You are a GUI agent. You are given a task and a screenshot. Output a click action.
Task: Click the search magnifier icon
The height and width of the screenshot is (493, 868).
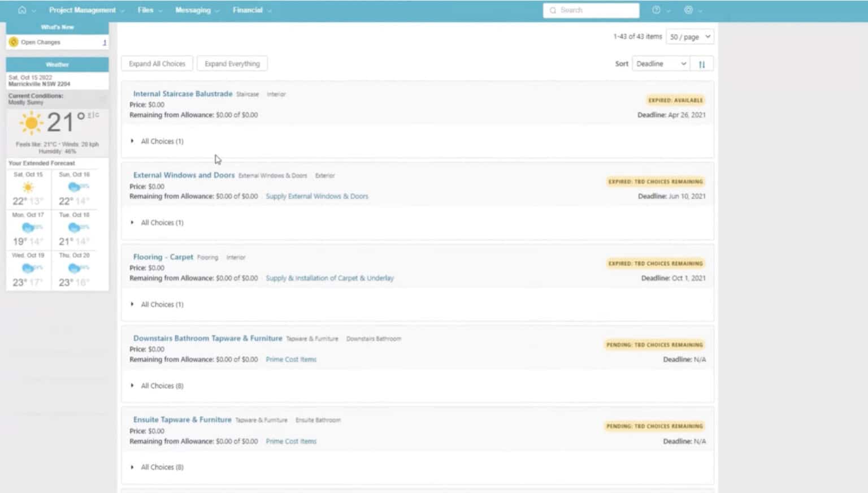tap(553, 10)
